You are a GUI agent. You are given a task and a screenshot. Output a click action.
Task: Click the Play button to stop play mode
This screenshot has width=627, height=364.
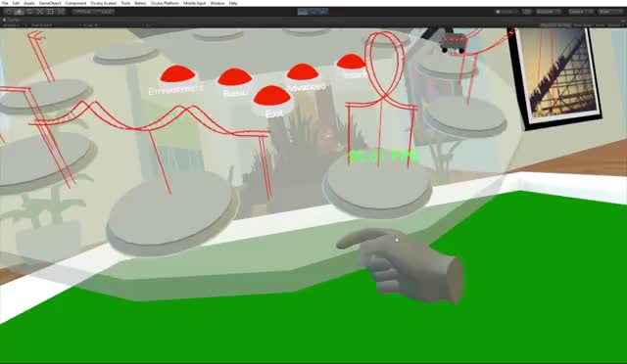tap(303, 12)
